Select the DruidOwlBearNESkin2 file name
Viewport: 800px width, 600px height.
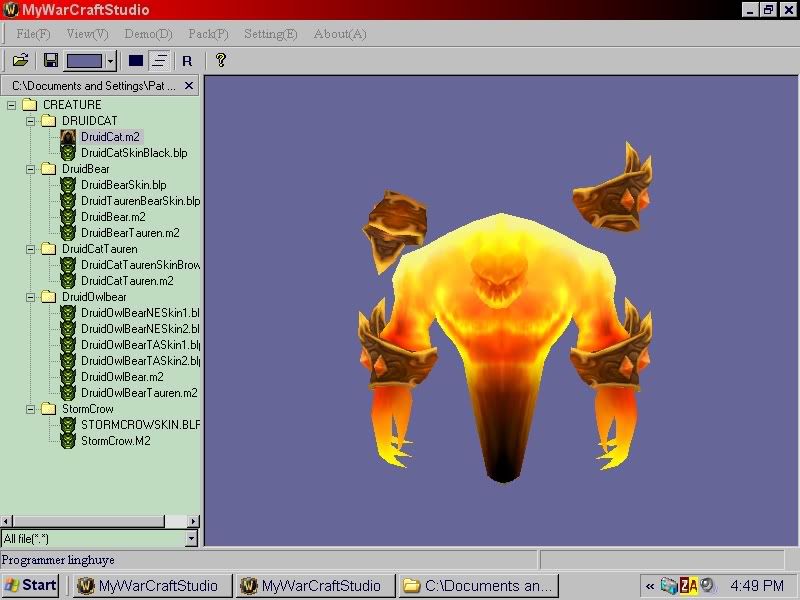coord(140,329)
